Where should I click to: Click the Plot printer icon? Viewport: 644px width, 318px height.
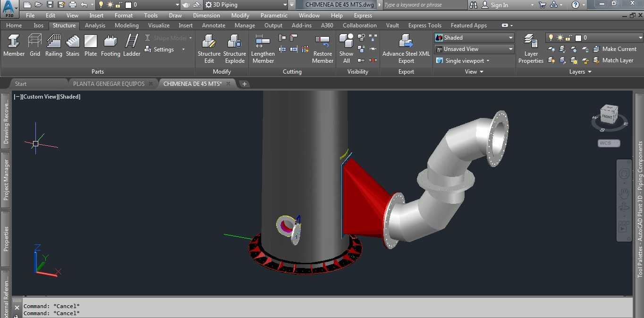pyautogui.click(x=72, y=5)
